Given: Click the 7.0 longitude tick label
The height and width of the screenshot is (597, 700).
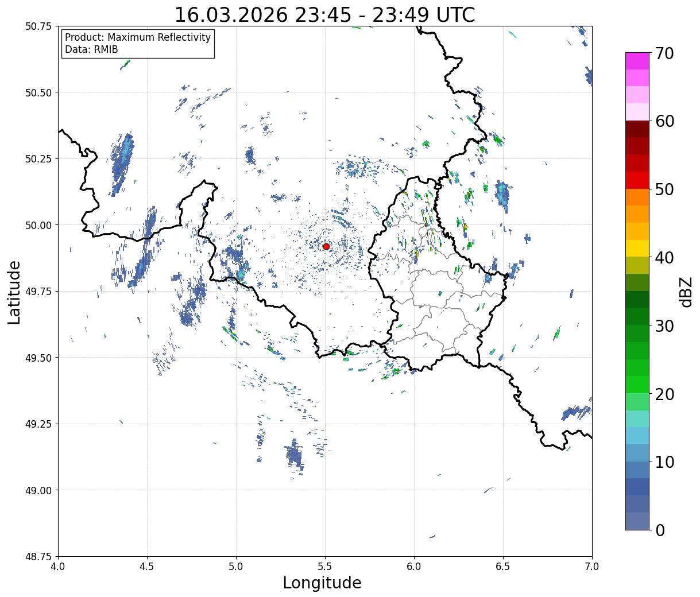Looking at the screenshot, I should [592, 567].
